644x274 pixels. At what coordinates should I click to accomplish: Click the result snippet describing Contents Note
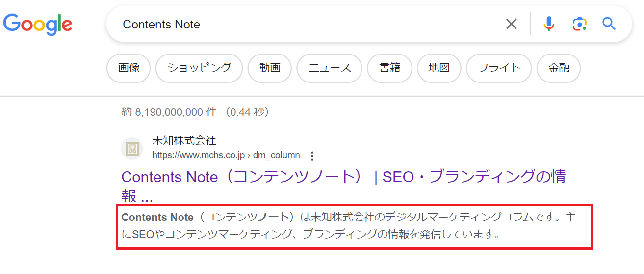click(x=353, y=226)
